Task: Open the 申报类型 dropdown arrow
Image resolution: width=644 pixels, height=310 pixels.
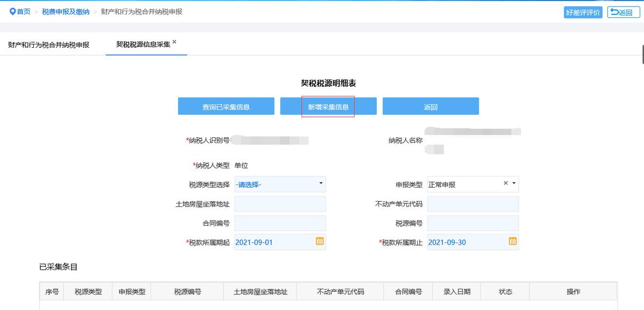Action: coord(513,184)
